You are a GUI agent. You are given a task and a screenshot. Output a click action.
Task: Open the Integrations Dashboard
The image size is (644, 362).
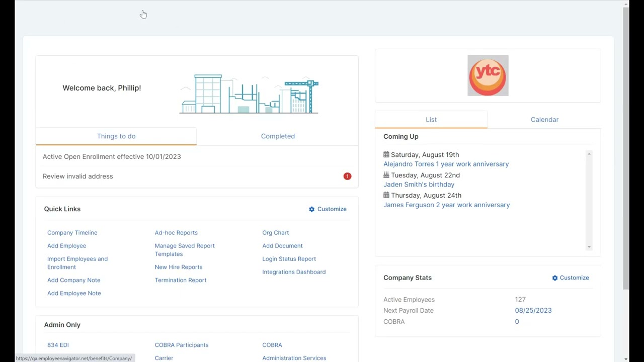(x=294, y=272)
